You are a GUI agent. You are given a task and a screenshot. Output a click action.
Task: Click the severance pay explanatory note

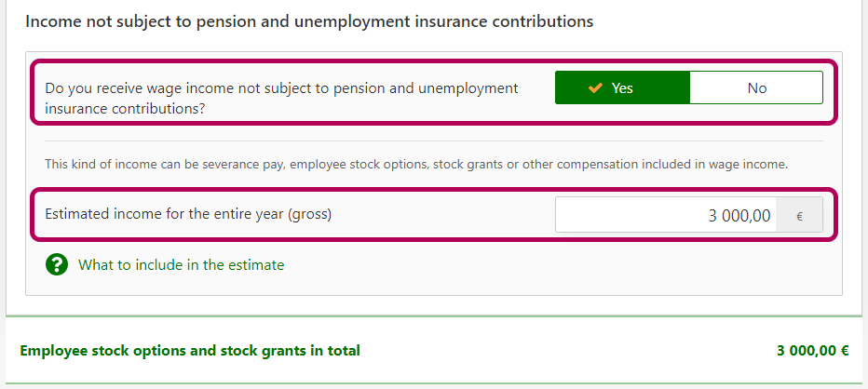[416, 165]
